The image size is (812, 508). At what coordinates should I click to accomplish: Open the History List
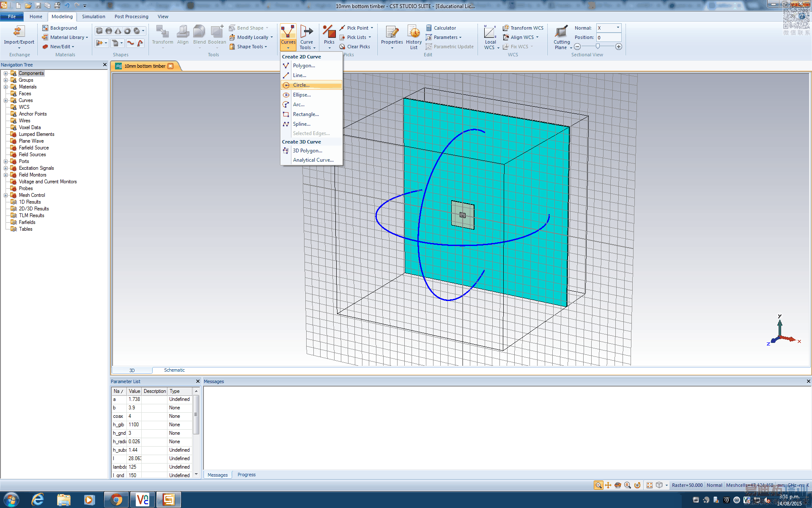coord(414,37)
